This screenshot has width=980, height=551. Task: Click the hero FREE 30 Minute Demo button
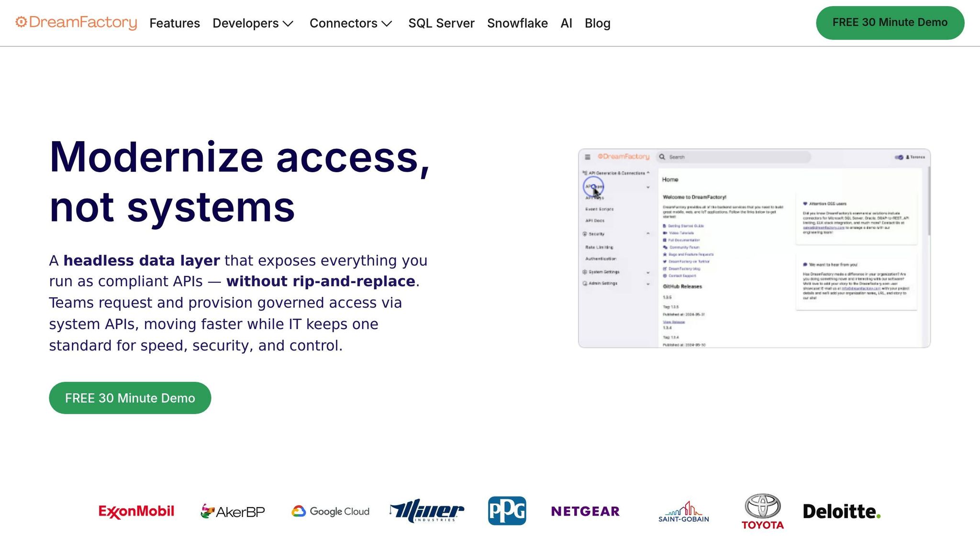(x=130, y=398)
